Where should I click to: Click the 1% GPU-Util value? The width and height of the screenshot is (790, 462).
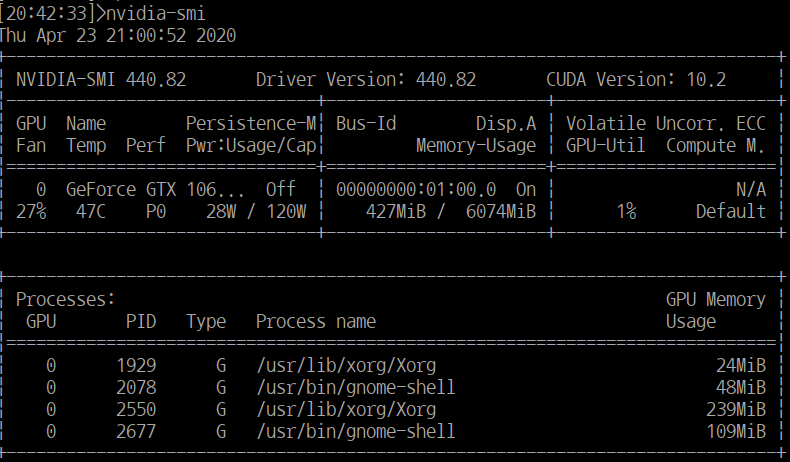625,211
